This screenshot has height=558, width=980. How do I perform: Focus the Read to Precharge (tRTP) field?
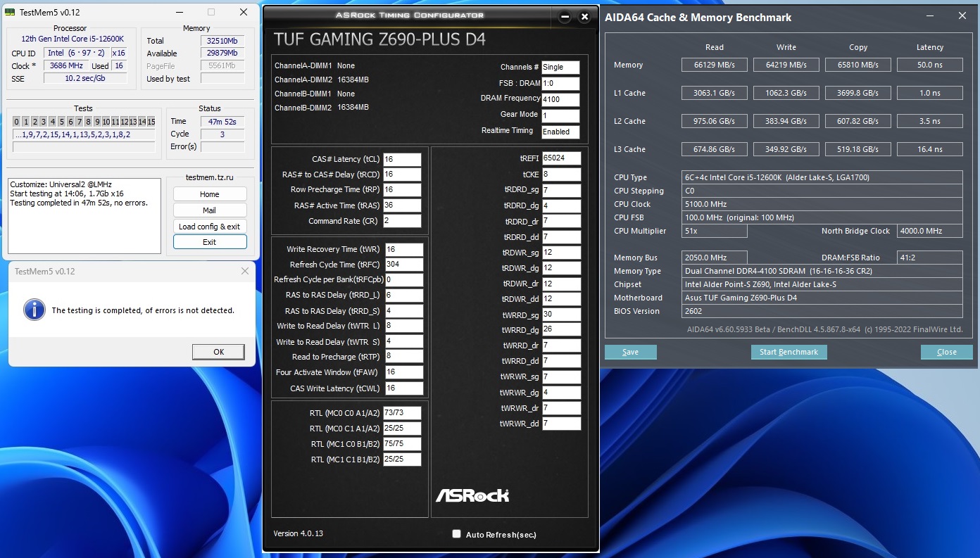pos(404,357)
